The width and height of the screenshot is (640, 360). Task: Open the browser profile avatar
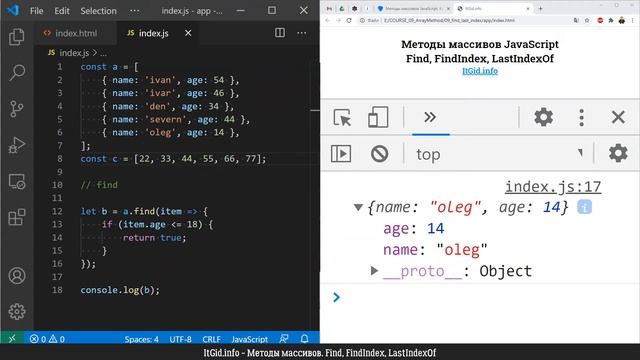(622, 20)
